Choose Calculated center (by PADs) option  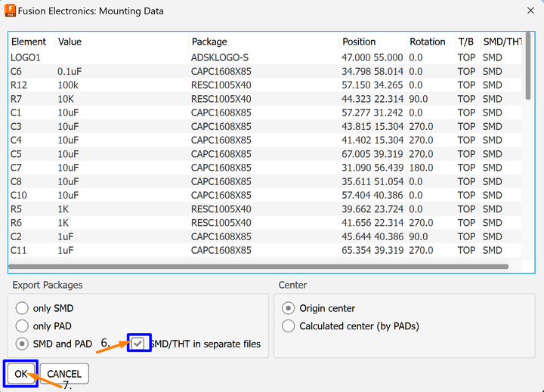click(288, 326)
